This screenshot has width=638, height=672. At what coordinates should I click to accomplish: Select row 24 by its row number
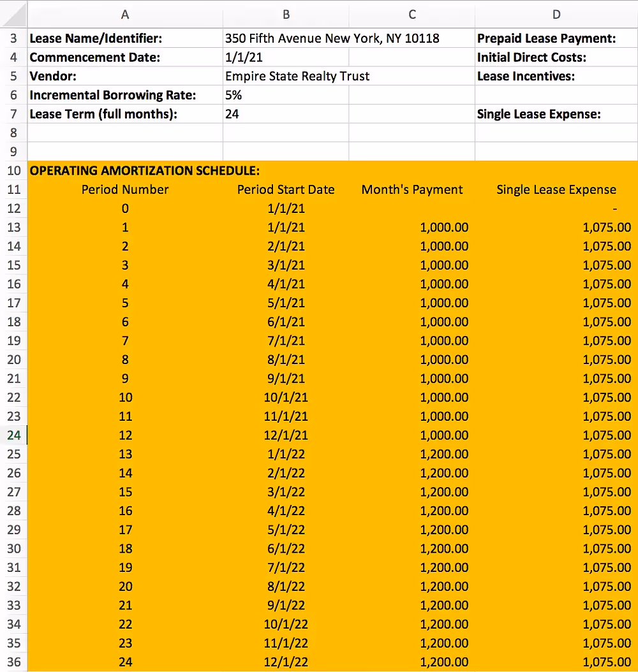coord(13,435)
